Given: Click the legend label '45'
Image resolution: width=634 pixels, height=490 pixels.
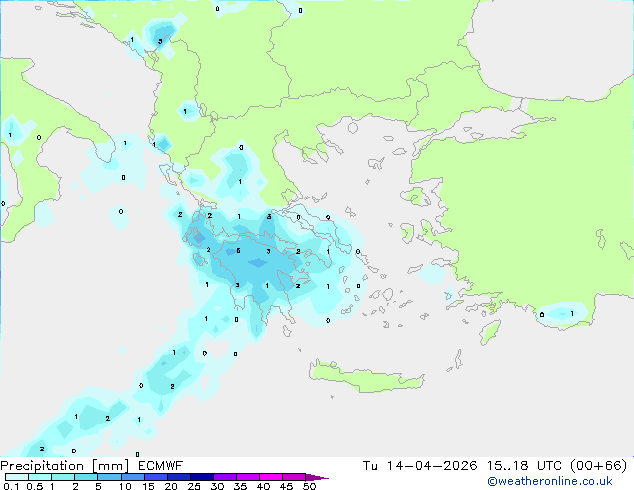Looking at the screenshot, I should 287,486.
